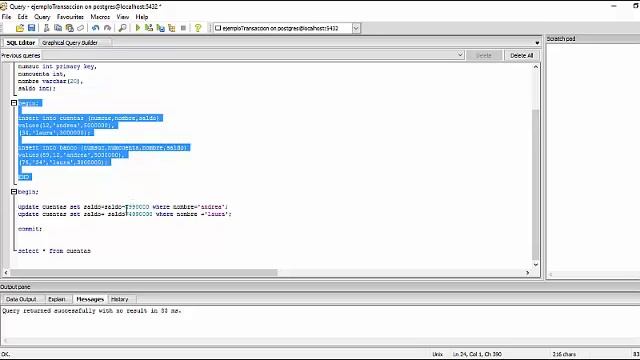Click the Clear edit window eraser icon
Screen dimensions: 640x360
click(x=81, y=28)
